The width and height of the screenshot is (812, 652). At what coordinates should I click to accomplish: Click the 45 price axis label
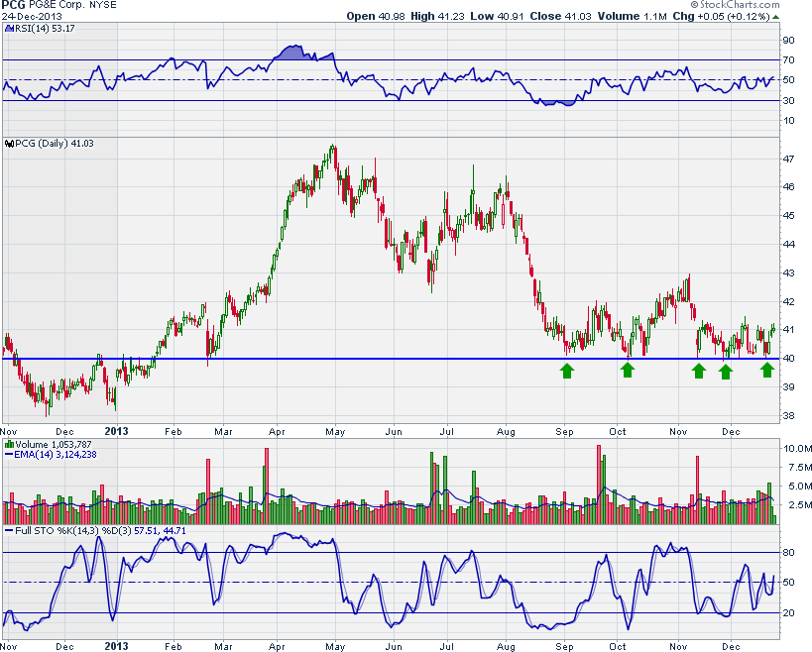(x=788, y=215)
